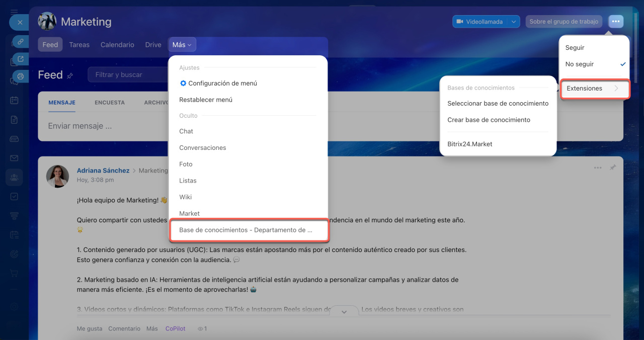Collapse the Más dropdown menu
Screen dimensions: 644x340
pos(182,45)
